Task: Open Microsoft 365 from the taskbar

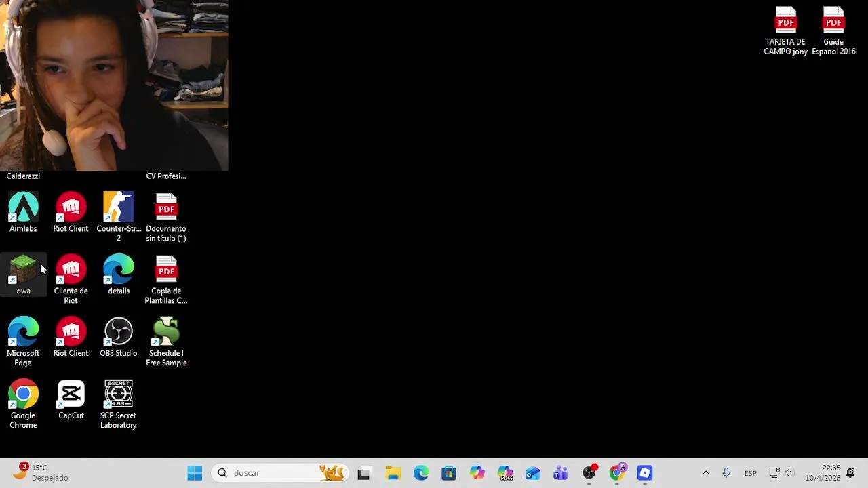Action: point(505,473)
